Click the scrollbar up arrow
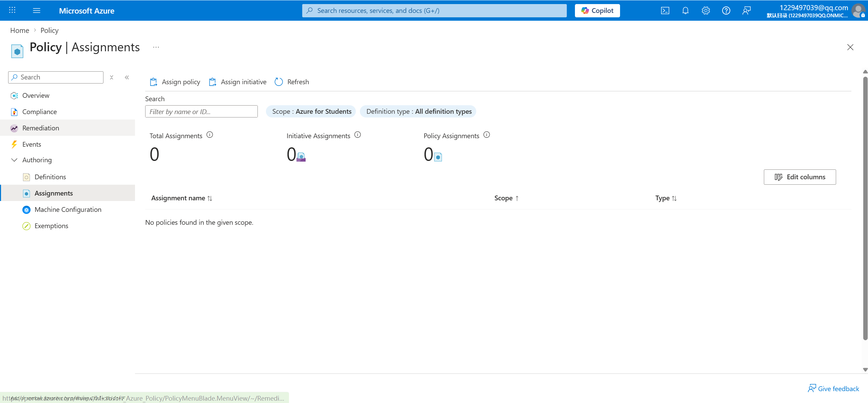The image size is (868, 403). (865, 72)
